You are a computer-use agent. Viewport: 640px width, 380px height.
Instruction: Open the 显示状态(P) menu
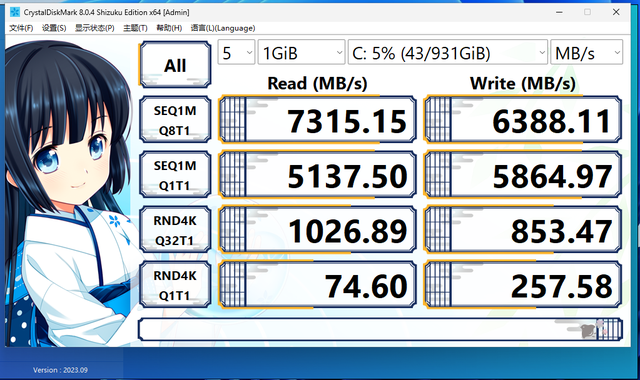click(x=95, y=28)
